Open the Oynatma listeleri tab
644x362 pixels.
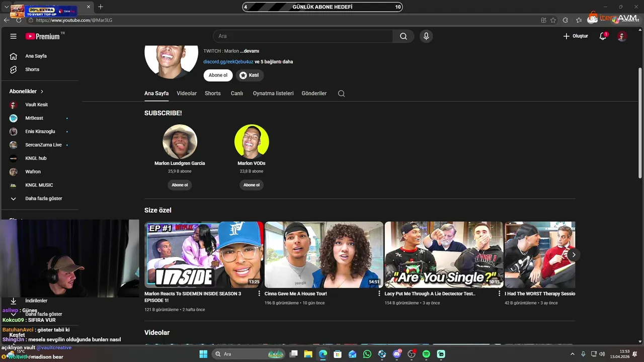pyautogui.click(x=273, y=94)
